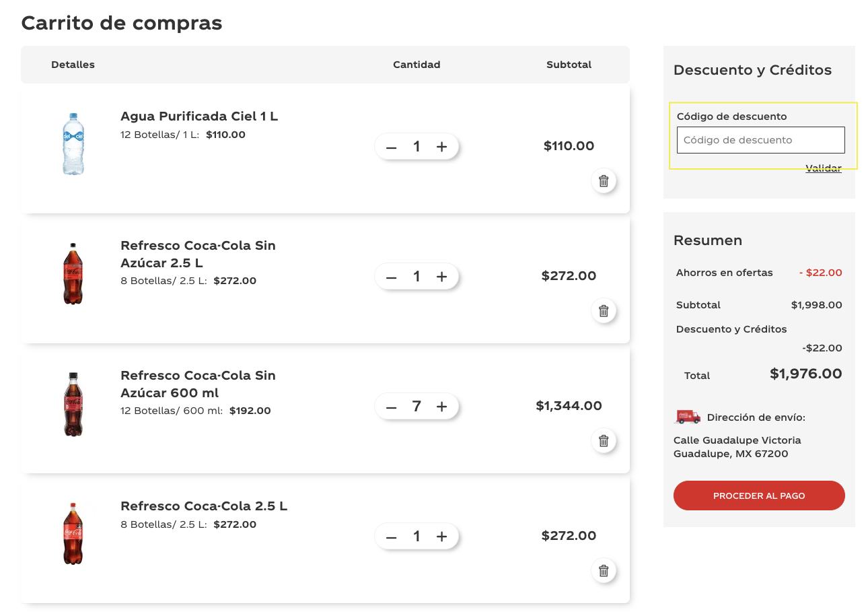Click the Refresco Coca-Cola 2.5 L product title
868x614 pixels.
tap(203, 506)
